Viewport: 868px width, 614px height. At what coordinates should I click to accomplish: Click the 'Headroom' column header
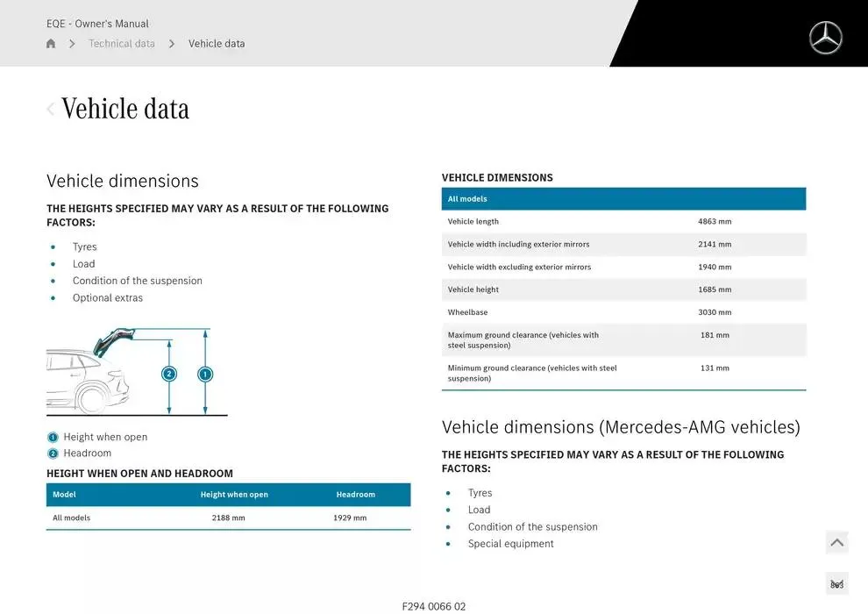pyautogui.click(x=355, y=495)
